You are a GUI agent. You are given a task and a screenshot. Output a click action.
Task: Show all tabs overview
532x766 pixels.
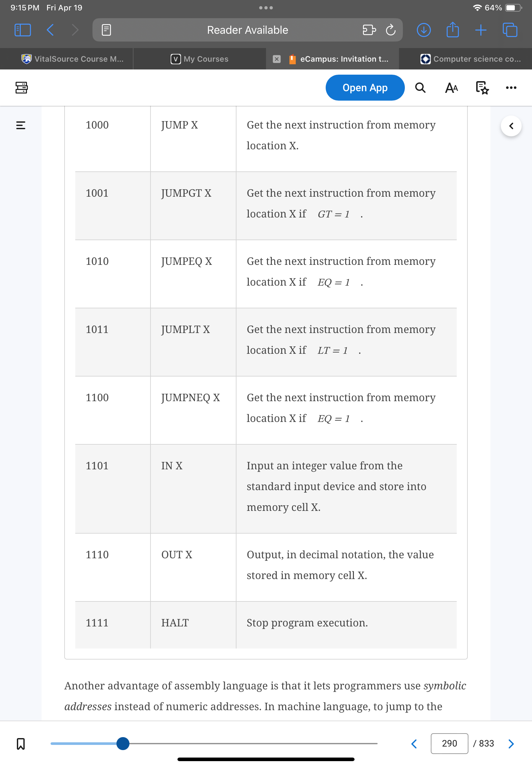510,30
